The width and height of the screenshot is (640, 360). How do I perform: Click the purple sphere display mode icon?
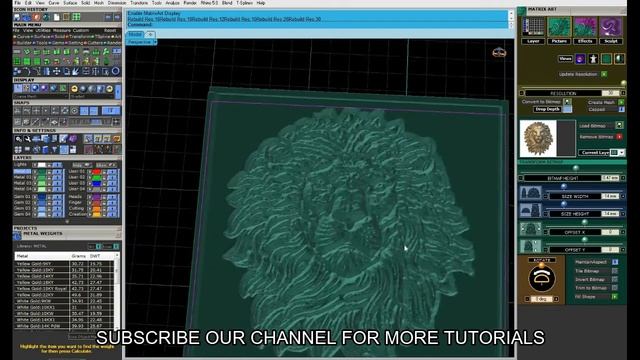point(44,88)
